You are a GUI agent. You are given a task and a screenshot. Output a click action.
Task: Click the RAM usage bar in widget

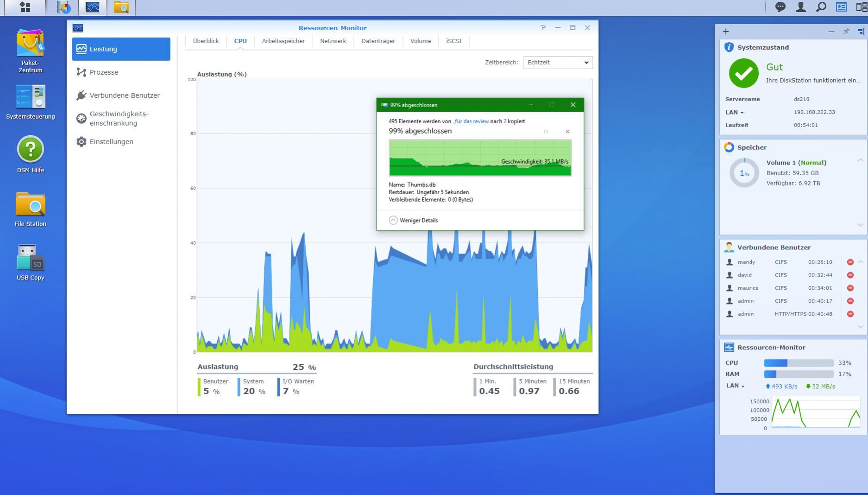tap(799, 374)
